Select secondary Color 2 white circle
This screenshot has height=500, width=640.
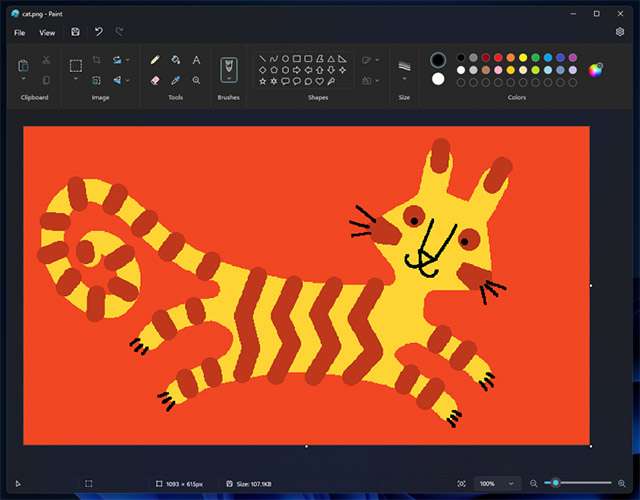(x=437, y=80)
